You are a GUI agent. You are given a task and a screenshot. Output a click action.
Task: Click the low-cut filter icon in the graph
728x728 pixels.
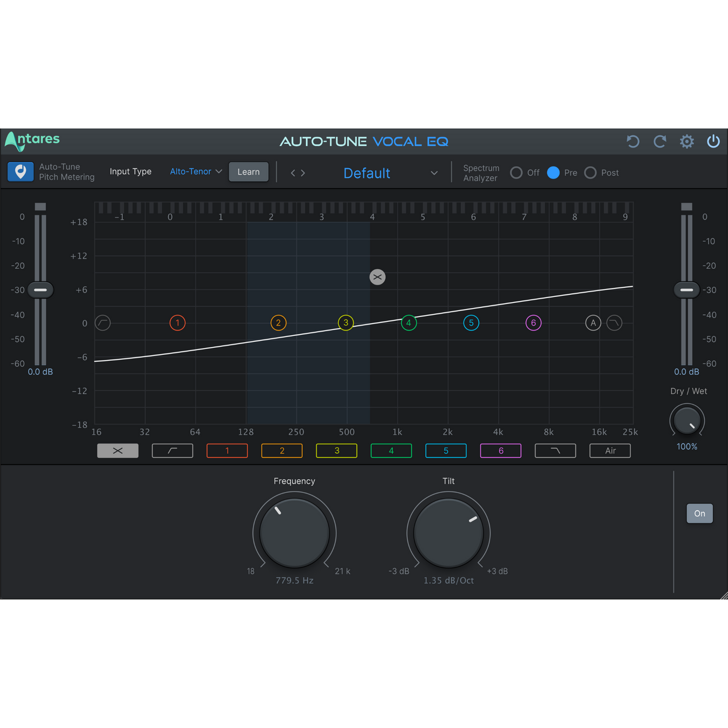click(x=102, y=322)
